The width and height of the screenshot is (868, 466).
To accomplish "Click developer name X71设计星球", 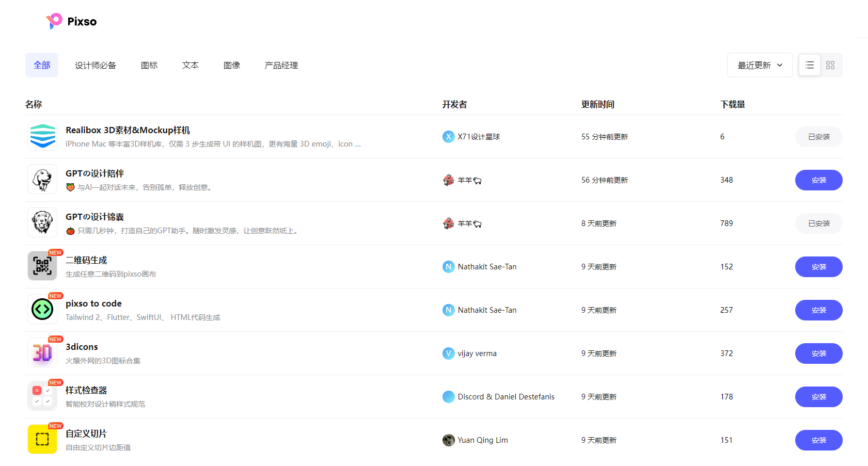I will (479, 137).
